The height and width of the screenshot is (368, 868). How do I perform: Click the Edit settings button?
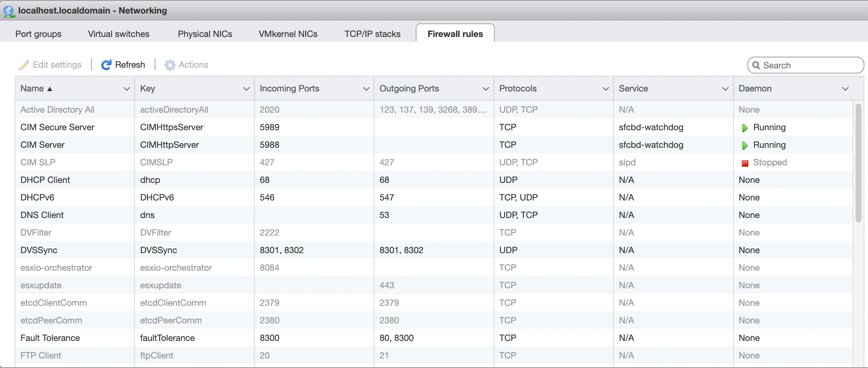(57, 64)
